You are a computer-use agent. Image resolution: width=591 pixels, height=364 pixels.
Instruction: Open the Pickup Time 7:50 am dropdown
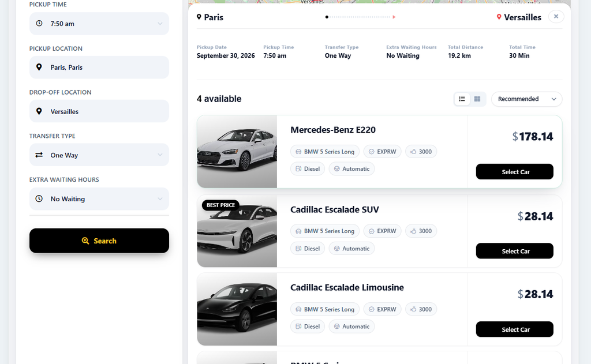(x=99, y=23)
